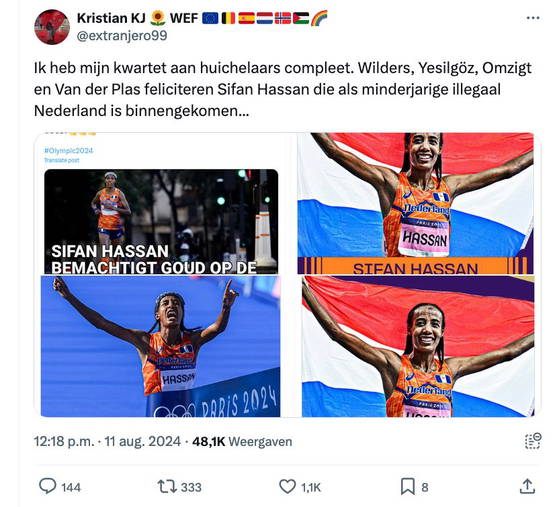Open bottom-right photo with red flag
This screenshot has width=555, height=507.
(x=419, y=346)
